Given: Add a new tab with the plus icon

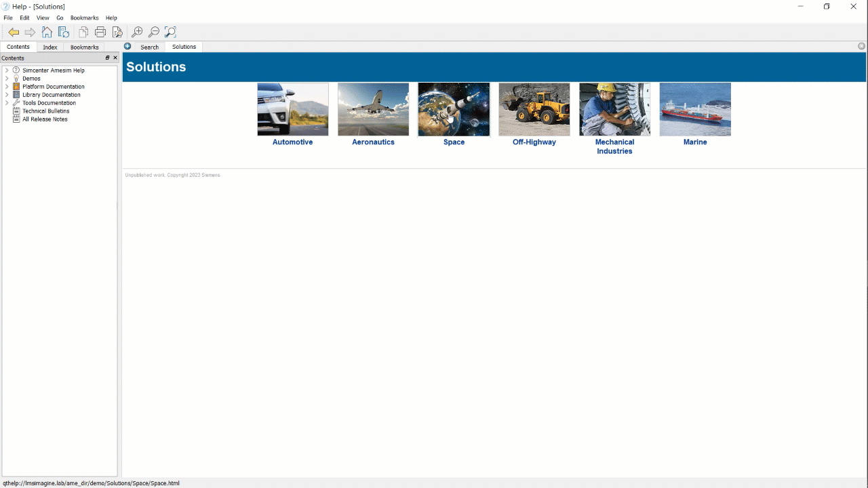Looking at the screenshot, I should coord(127,46).
